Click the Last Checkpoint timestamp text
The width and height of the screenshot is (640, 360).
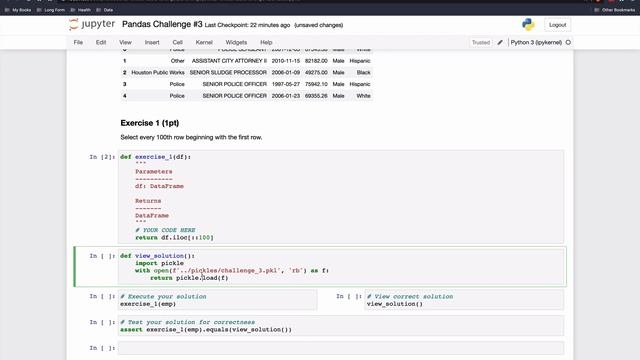coord(247,25)
